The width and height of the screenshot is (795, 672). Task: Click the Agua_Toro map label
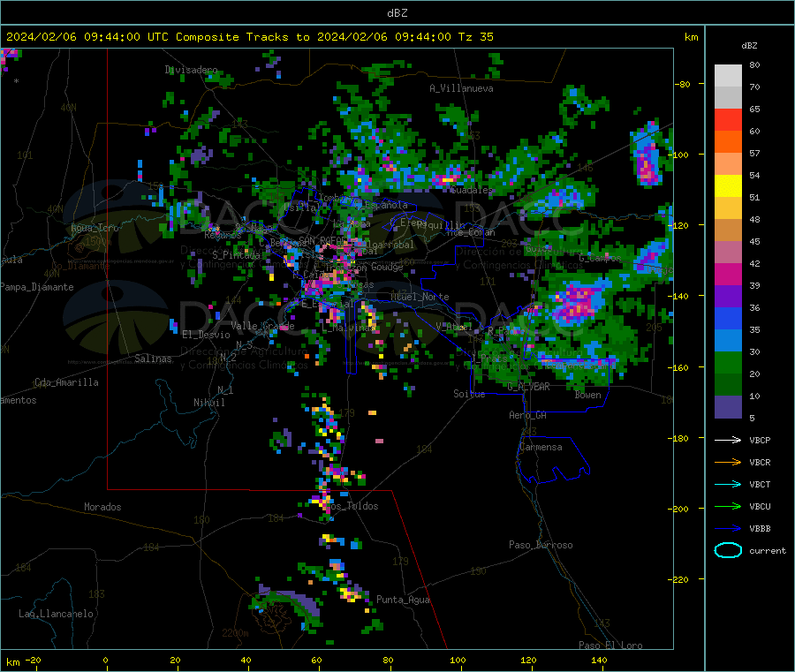(x=95, y=228)
